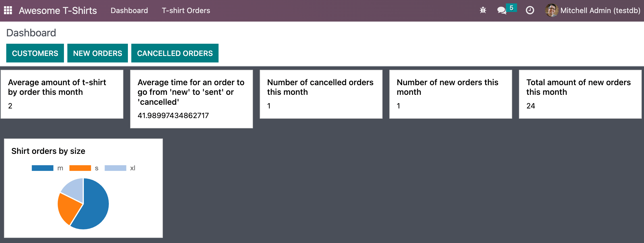The height and width of the screenshot is (243, 644).
Task: Click the Awesome T-Shirts app title
Action: [58, 11]
